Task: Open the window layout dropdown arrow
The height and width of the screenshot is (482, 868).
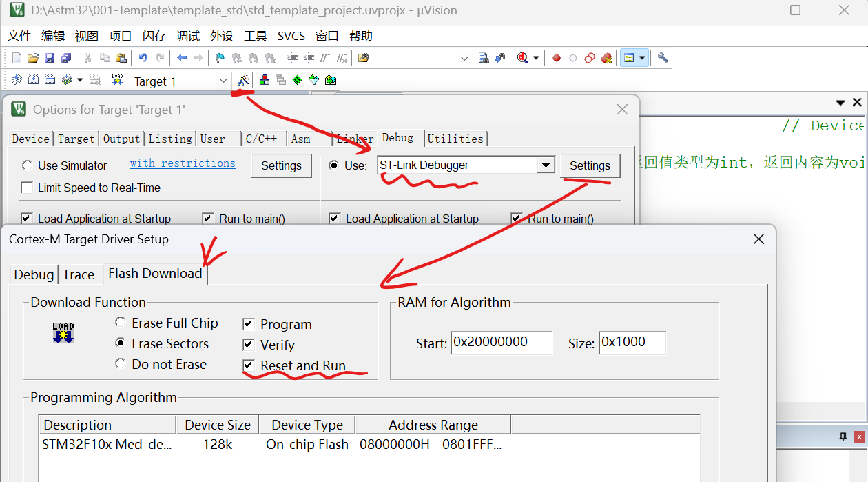Action: [642, 58]
